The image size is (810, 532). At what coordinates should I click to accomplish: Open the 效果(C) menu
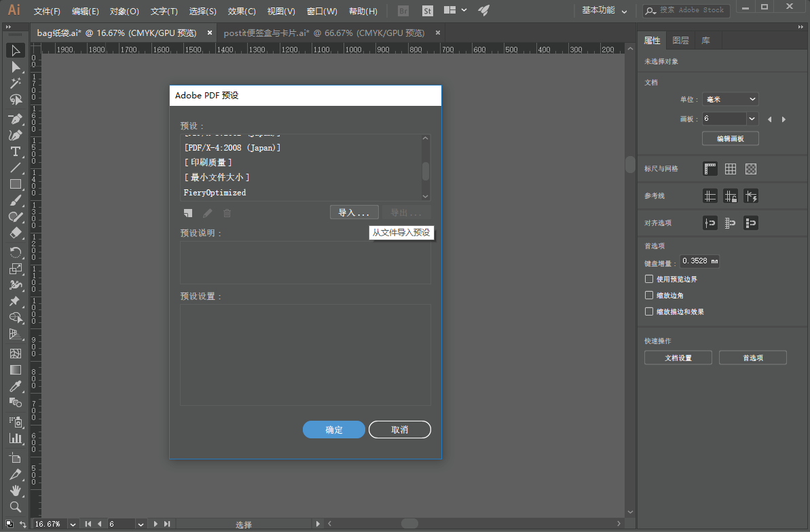click(x=242, y=11)
